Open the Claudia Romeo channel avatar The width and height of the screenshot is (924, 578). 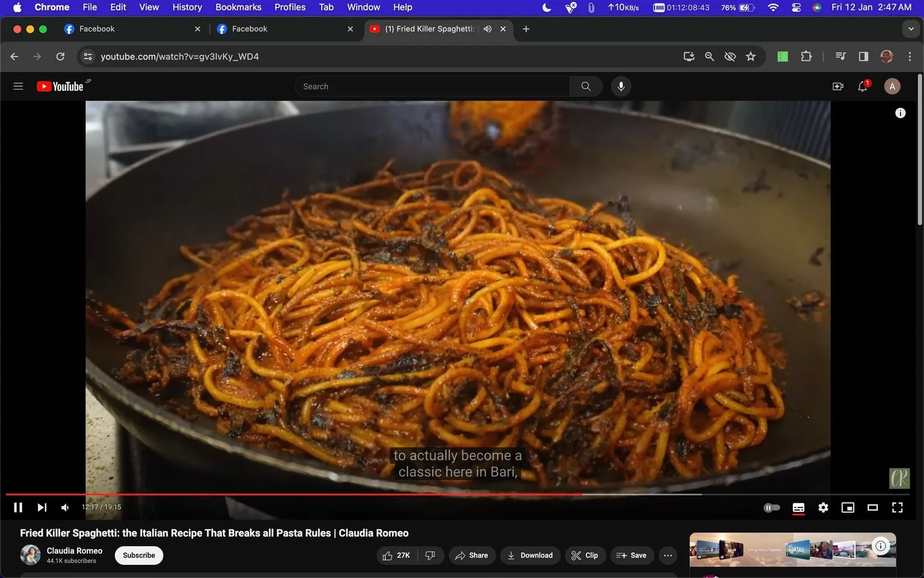tap(30, 555)
